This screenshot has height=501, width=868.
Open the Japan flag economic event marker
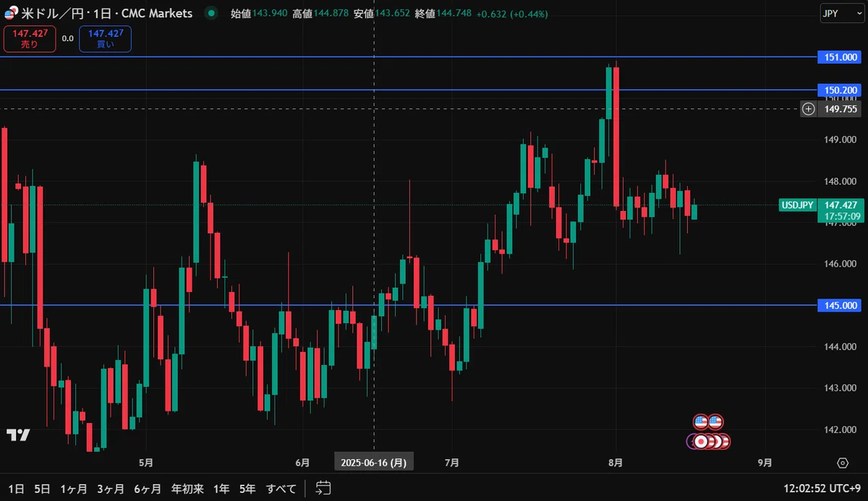click(700, 441)
